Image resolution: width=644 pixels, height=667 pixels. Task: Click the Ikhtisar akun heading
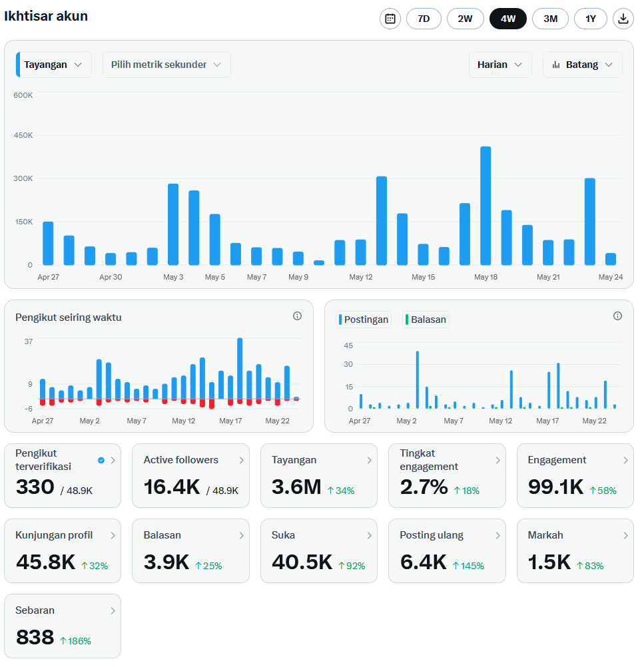[x=46, y=16]
